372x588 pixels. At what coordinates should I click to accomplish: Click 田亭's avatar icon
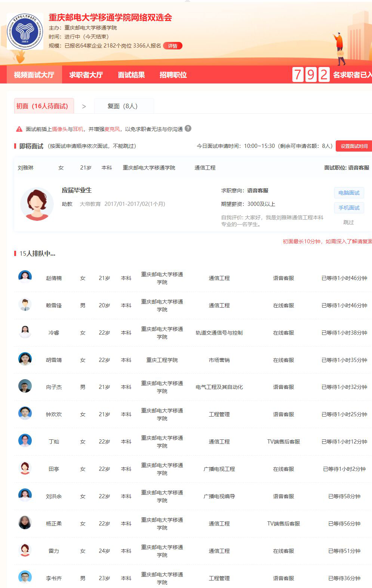[x=25, y=468]
